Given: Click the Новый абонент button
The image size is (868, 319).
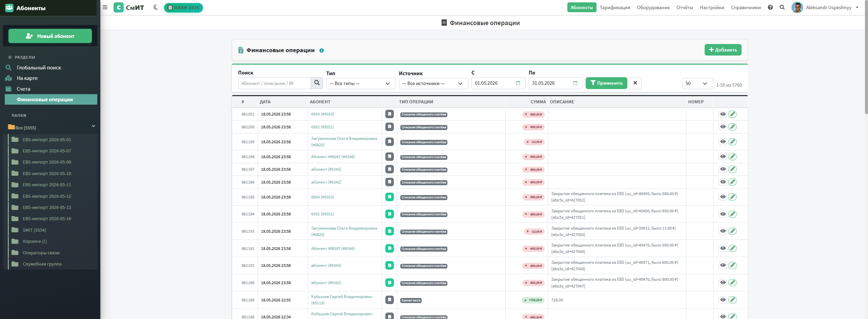Looking at the screenshot, I should click(50, 36).
